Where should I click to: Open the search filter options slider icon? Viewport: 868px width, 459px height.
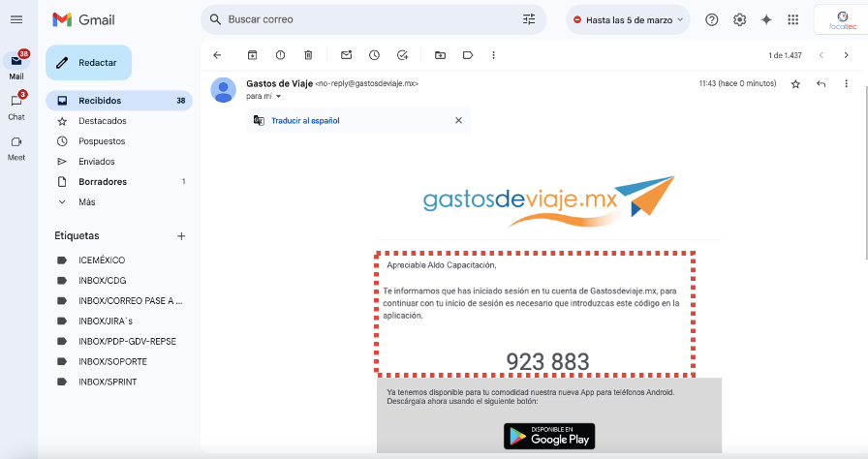point(529,19)
